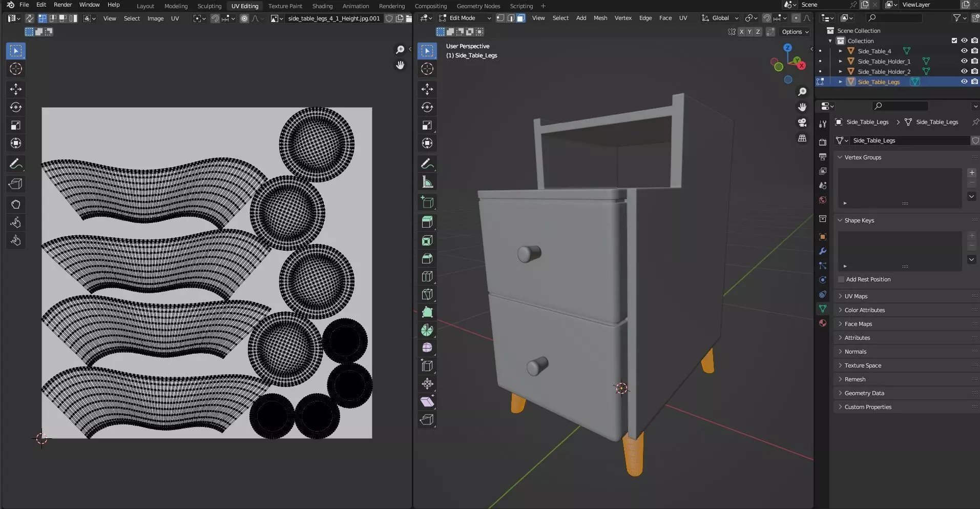Viewport: 980px width, 509px height.
Task: Select the Bevel tool
Action: 427,258
